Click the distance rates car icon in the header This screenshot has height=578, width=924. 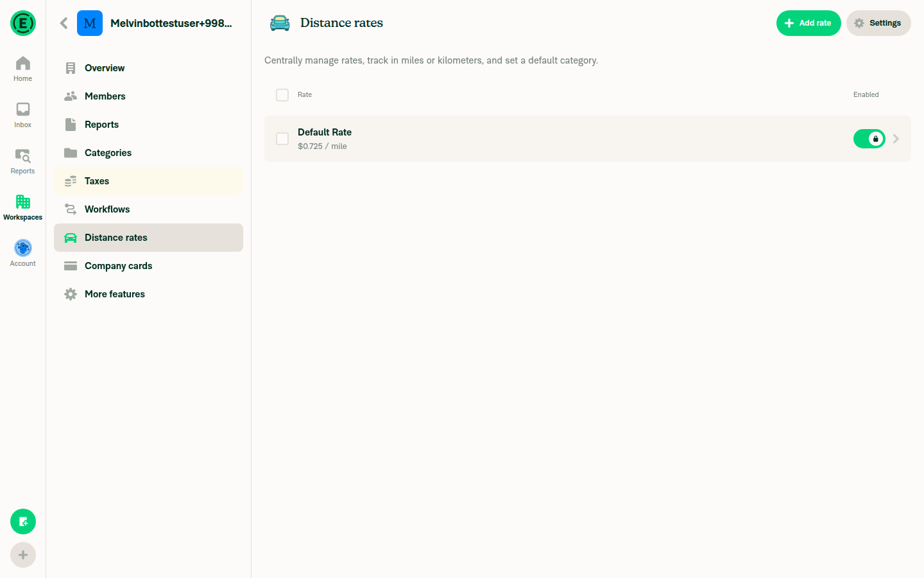pos(278,22)
